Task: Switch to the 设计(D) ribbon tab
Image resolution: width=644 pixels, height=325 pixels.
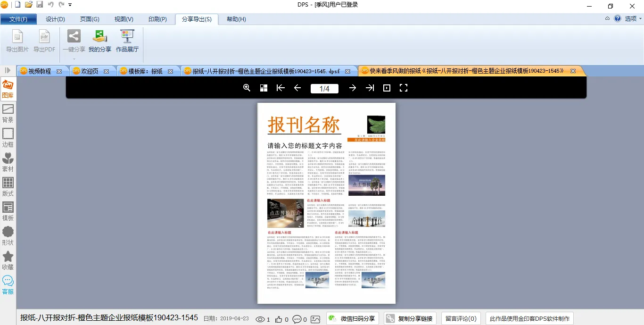Action: tap(55, 19)
